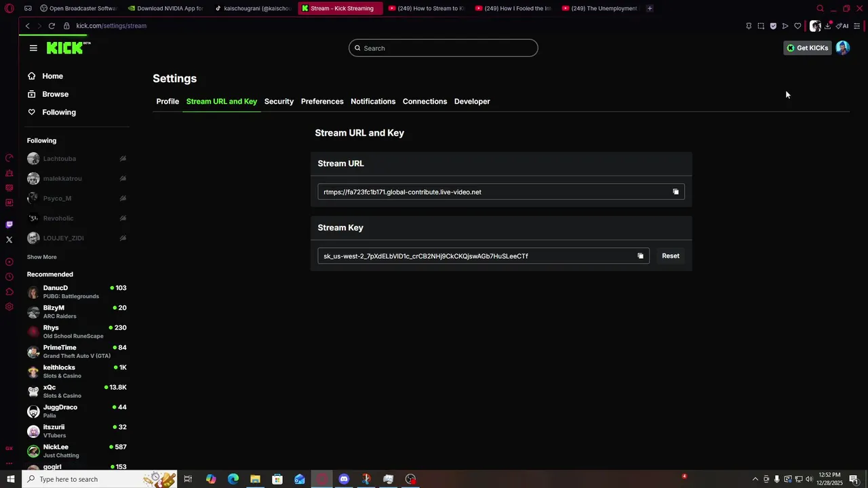Click the KICK logo

(x=68, y=47)
